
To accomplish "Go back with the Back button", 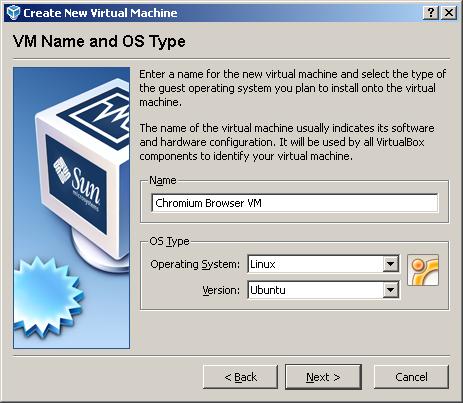I will click(x=240, y=377).
